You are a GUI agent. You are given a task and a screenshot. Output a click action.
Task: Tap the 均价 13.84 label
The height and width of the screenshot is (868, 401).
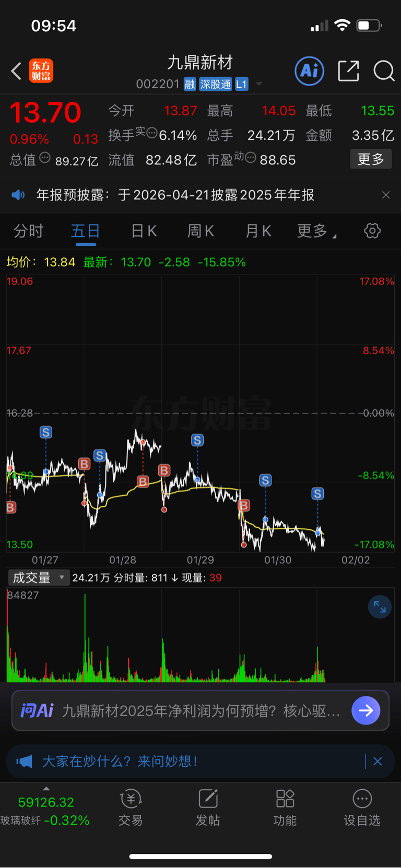click(41, 262)
